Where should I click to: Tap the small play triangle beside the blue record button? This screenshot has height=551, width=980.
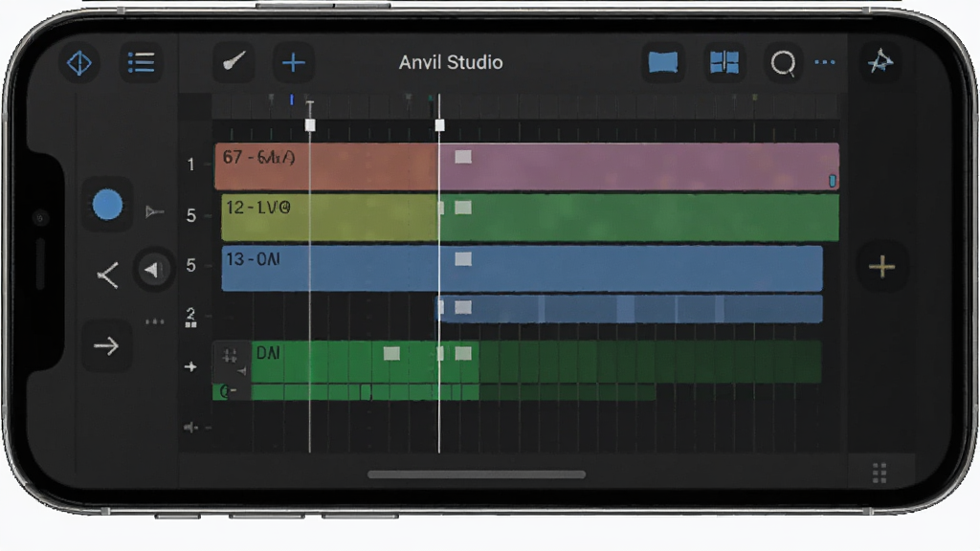tap(154, 212)
